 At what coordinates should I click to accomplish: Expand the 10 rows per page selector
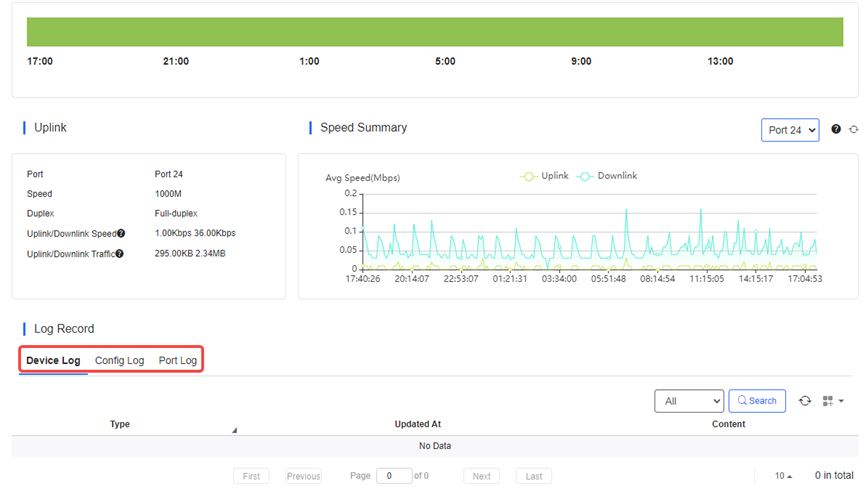pyautogui.click(x=784, y=476)
